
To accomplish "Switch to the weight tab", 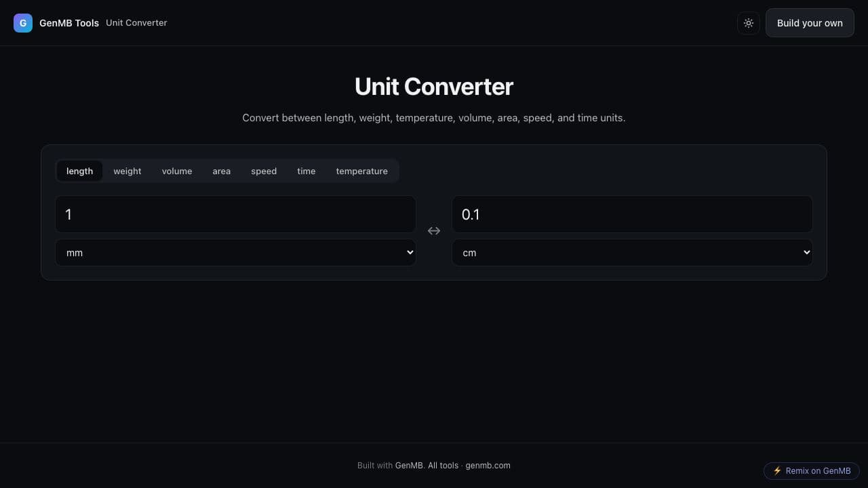I will (x=127, y=171).
